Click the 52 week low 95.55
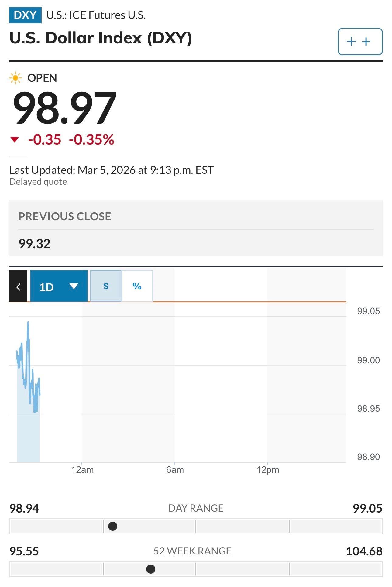This screenshot has height=587, width=392. point(24,551)
